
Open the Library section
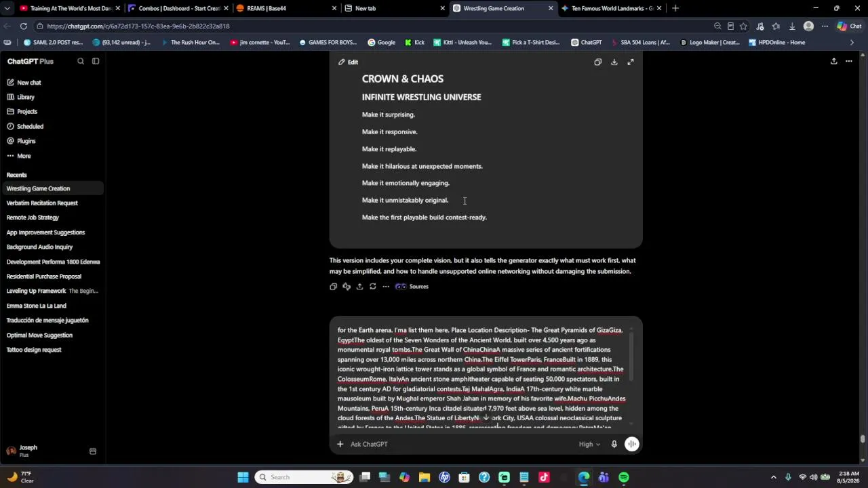(26, 97)
